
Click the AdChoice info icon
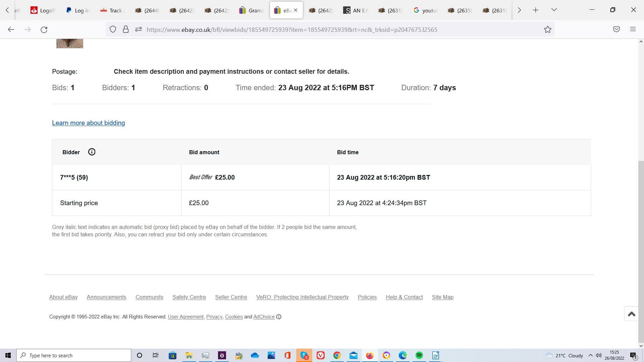click(279, 317)
